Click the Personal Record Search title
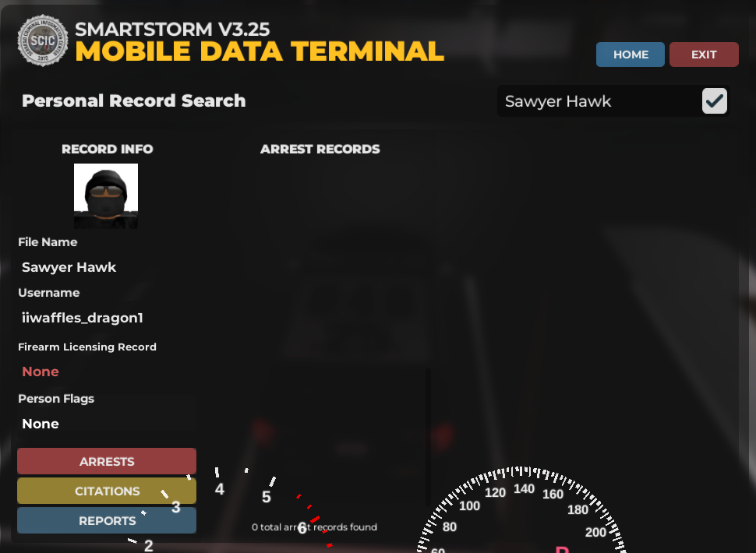This screenshot has width=756, height=553. coord(133,100)
